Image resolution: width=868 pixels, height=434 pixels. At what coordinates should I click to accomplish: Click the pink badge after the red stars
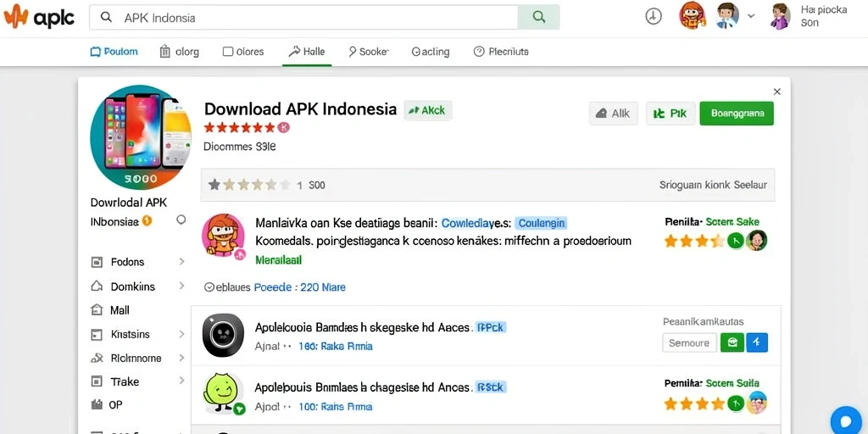(x=283, y=128)
